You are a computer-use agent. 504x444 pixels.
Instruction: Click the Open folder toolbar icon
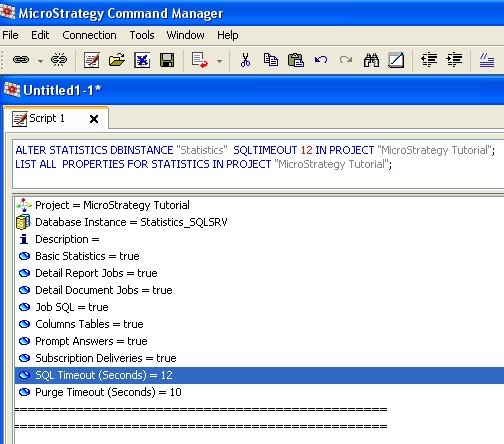(x=117, y=60)
